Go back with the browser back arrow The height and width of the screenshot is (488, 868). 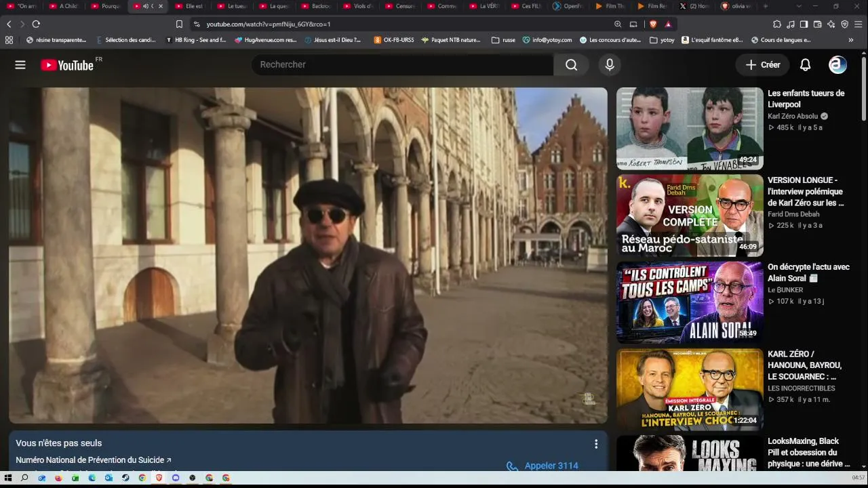pos(9,24)
